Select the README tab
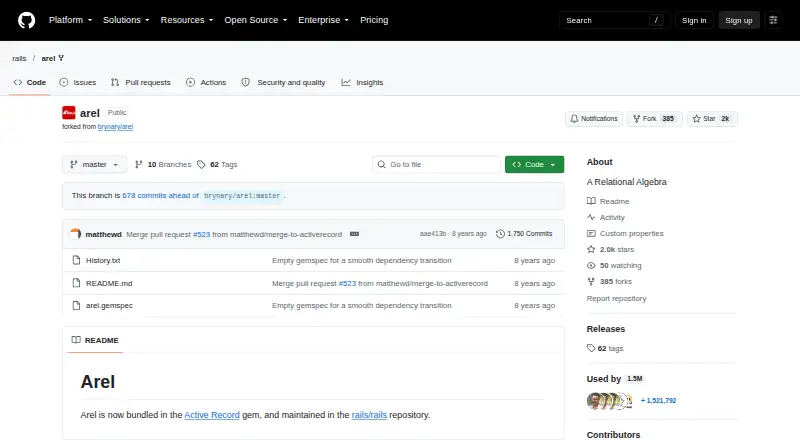Viewport: 800px width, 440px height. tap(95, 340)
